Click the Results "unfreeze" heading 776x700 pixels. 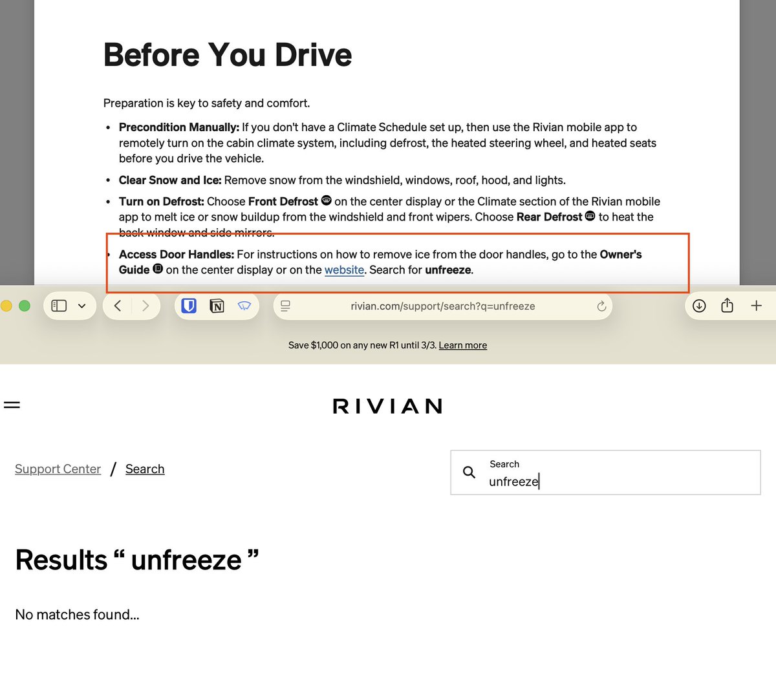coord(137,560)
